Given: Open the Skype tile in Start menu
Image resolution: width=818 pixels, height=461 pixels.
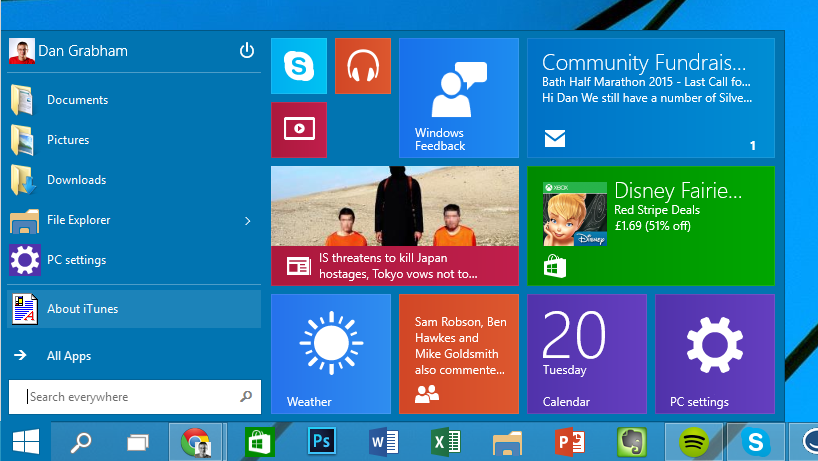Looking at the screenshot, I should [299, 66].
